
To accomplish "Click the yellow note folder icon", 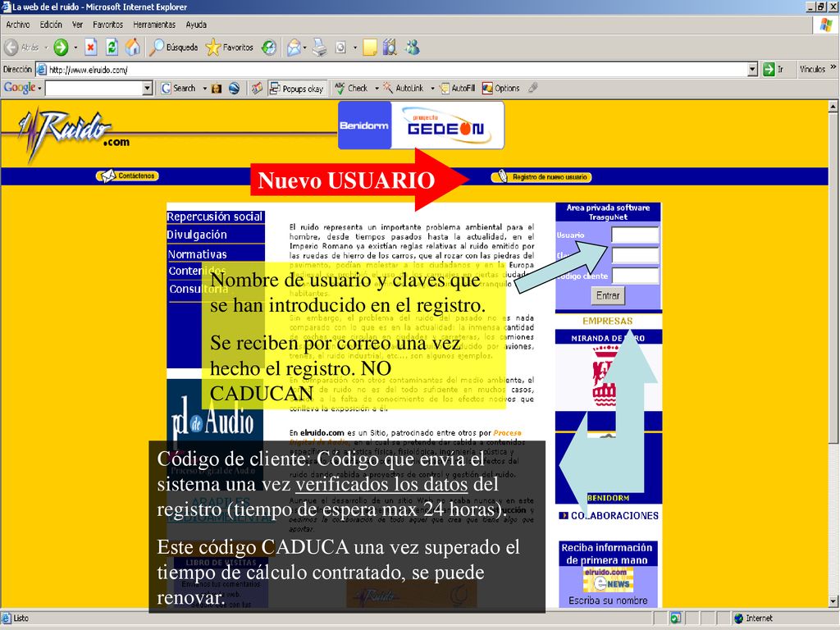I will point(370,48).
